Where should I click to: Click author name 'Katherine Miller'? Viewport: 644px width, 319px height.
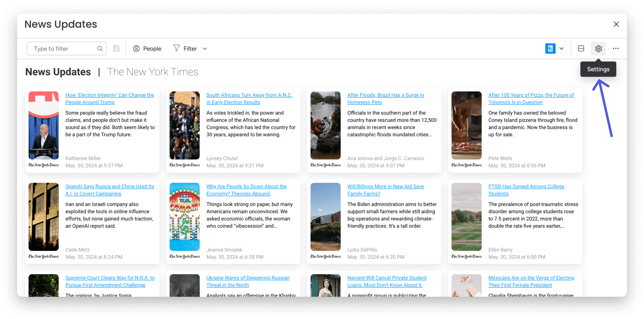pyautogui.click(x=83, y=158)
